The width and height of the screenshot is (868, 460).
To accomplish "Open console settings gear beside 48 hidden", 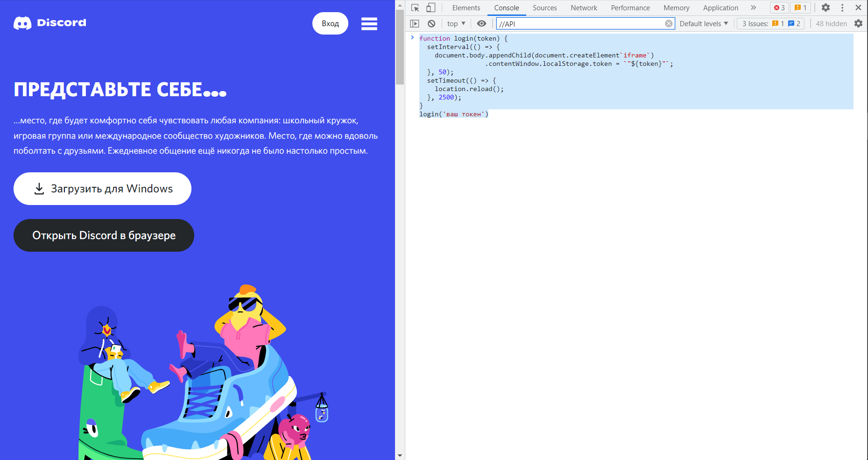I will tap(858, 23).
